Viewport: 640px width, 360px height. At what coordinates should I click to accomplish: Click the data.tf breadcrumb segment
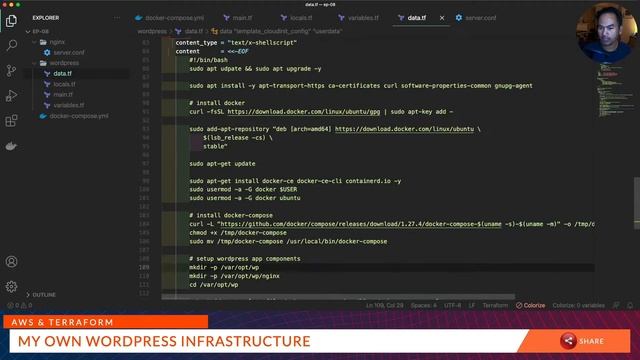[x=189, y=31]
